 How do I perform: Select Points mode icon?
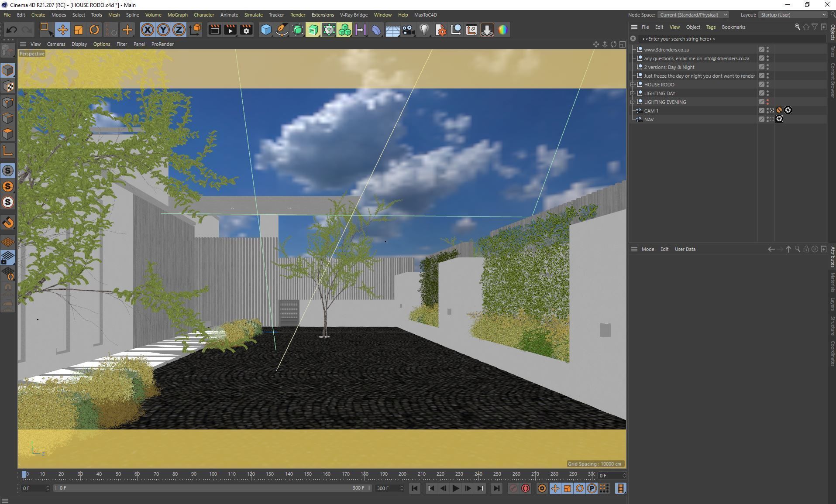8,103
